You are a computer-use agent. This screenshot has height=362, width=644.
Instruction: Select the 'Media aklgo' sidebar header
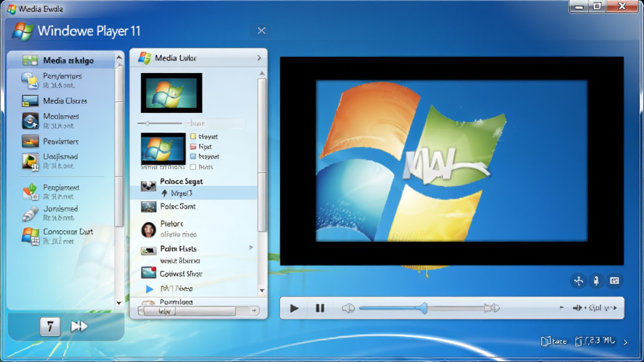pyautogui.click(x=62, y=60)
